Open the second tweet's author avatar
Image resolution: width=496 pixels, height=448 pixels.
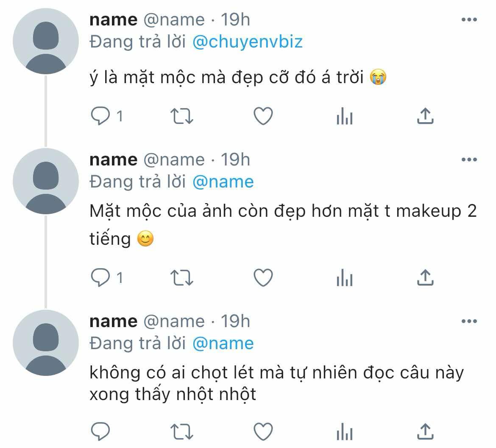[45, 181]
